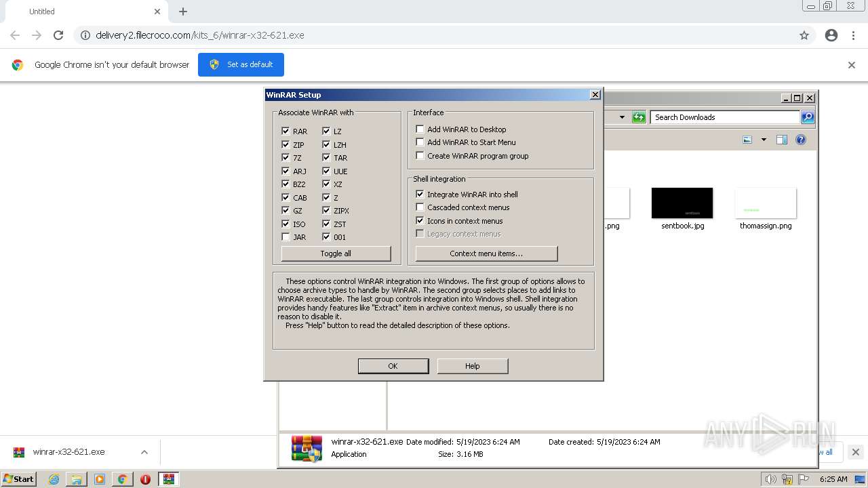The image size is (868, 488).
Task: Click the Show desktop button
Action: 859,479
